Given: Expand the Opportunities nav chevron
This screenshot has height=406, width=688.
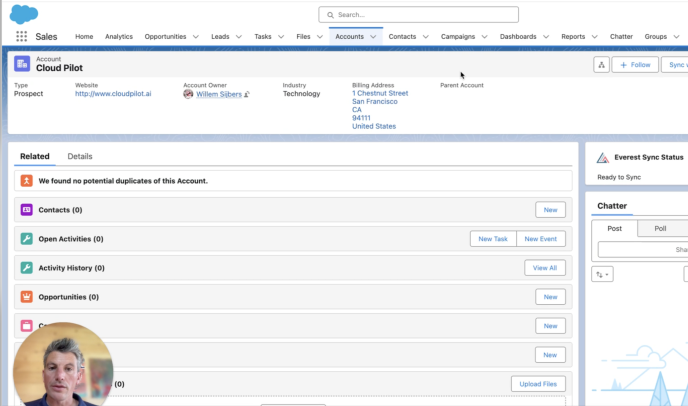Looking at the screenshot, I should (x=196, y=37).
